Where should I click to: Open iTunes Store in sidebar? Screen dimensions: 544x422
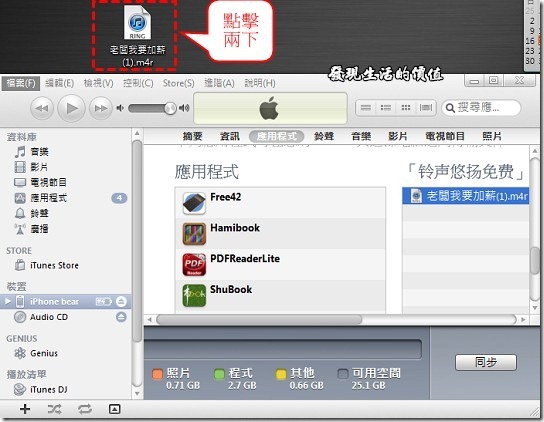(x=54, y=265)
